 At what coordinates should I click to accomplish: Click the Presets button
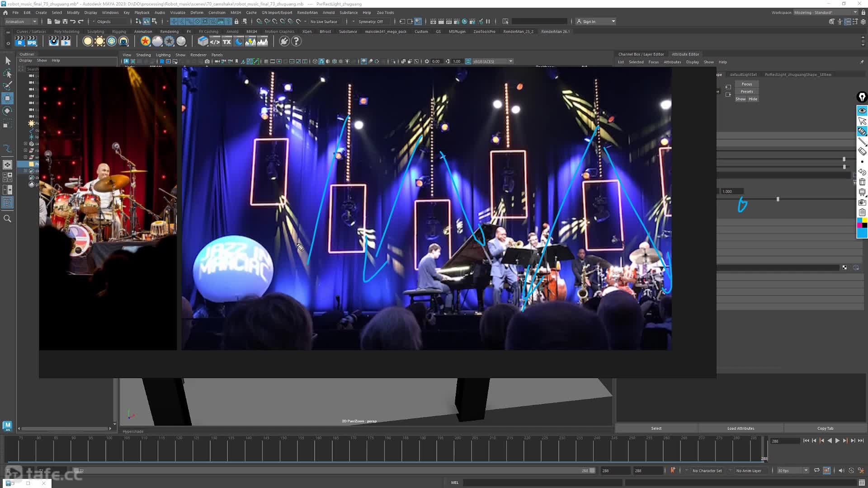[x=747, y=92]
